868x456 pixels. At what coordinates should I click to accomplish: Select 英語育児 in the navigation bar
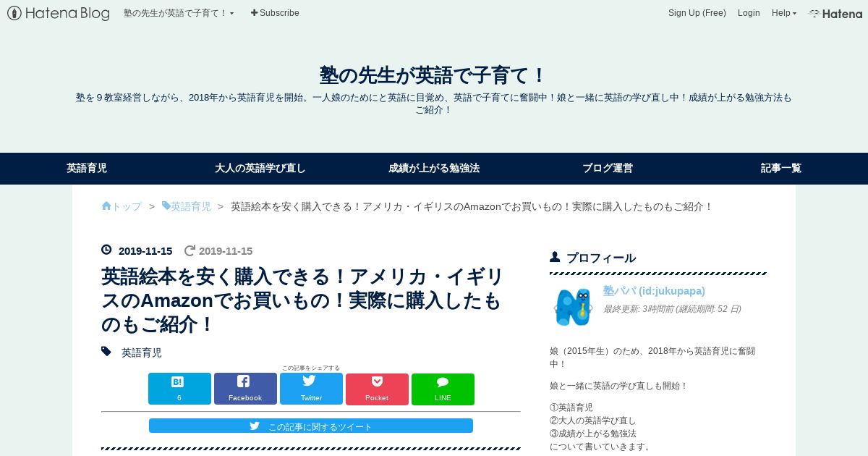click(x=87, y=168)
